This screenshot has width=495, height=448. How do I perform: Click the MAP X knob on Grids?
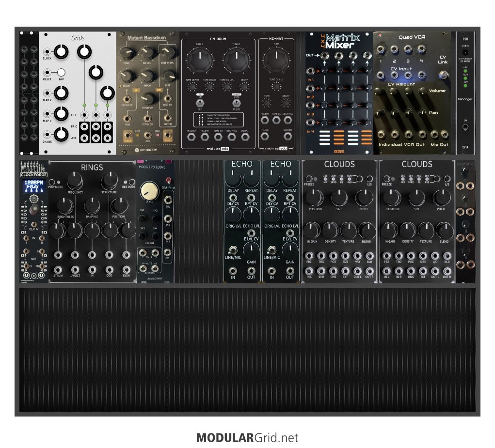61,93
